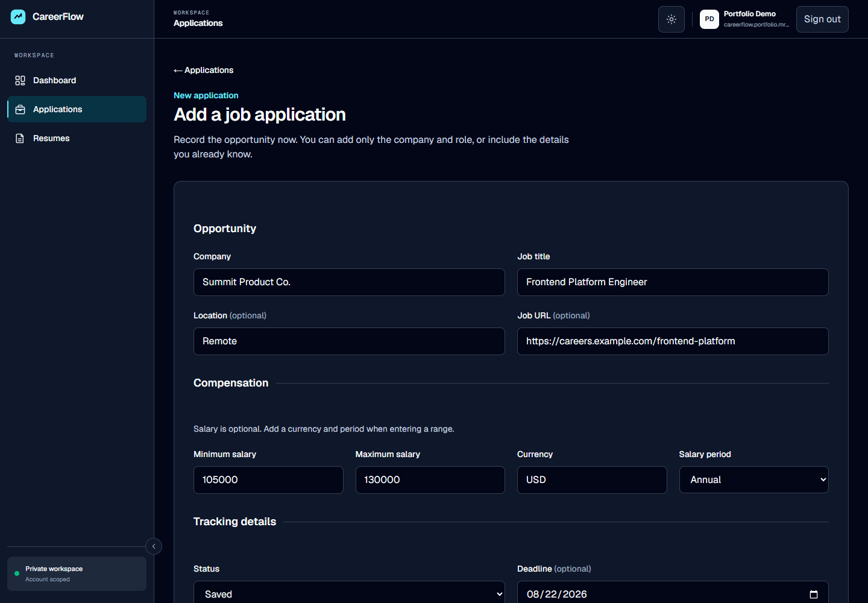Screen dimensions: 868x603
Task: Open the Salary period dropdown
Action: point(753,480)
